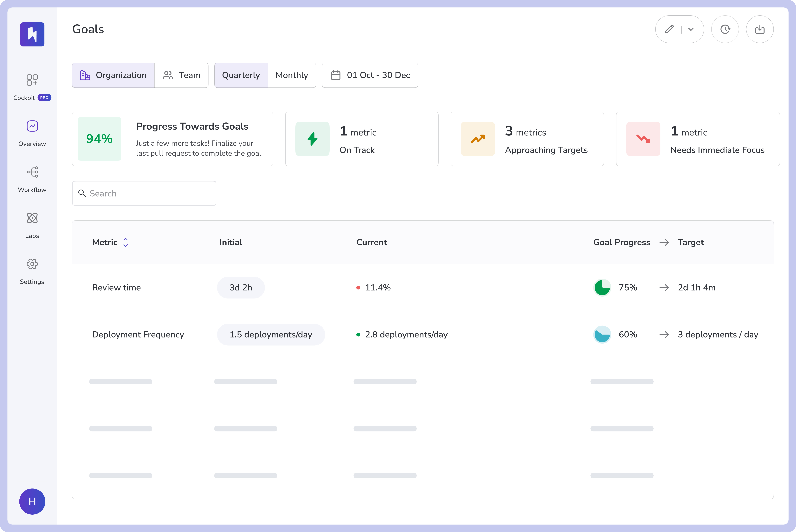Screen dimensions: 796x532
Task: Click the download export icon button
Action: (759, 29)
